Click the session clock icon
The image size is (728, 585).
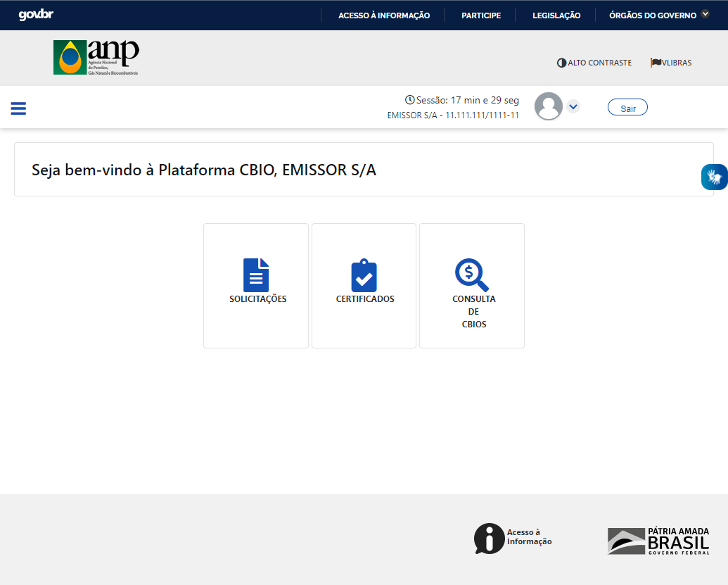pyautogui.click(x=409, y=100)
